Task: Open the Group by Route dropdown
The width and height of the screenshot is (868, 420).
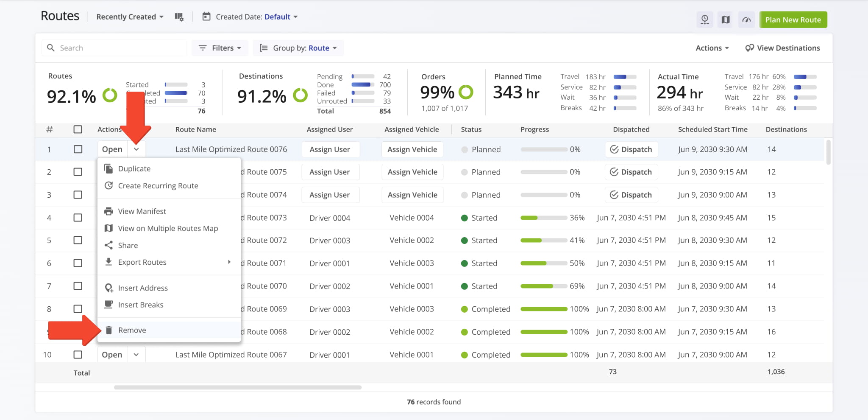Action: [x=298, y=48]
